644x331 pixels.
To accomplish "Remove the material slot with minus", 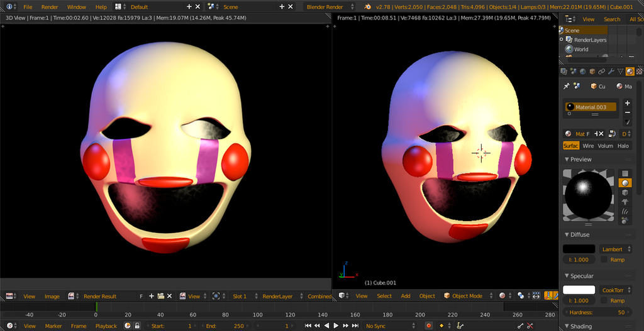I will pyautogui.click(x=627, y=112).
